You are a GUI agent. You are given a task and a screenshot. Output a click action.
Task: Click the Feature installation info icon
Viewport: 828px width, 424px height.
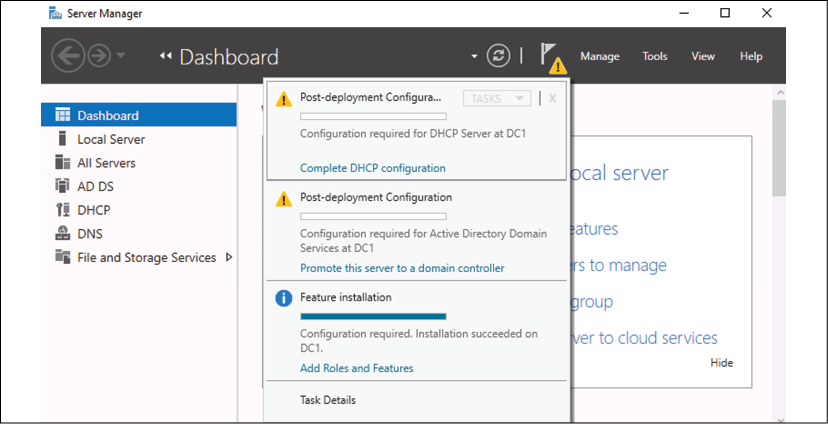[284, 298]
